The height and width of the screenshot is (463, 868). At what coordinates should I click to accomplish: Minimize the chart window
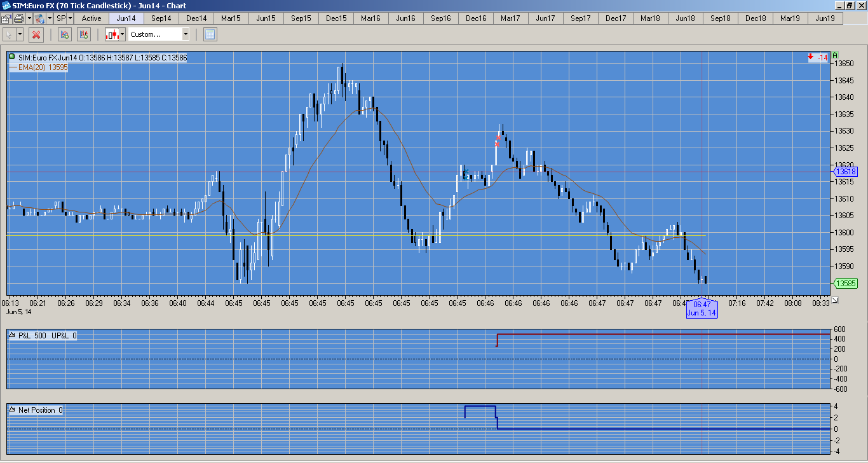pos(839,6)
